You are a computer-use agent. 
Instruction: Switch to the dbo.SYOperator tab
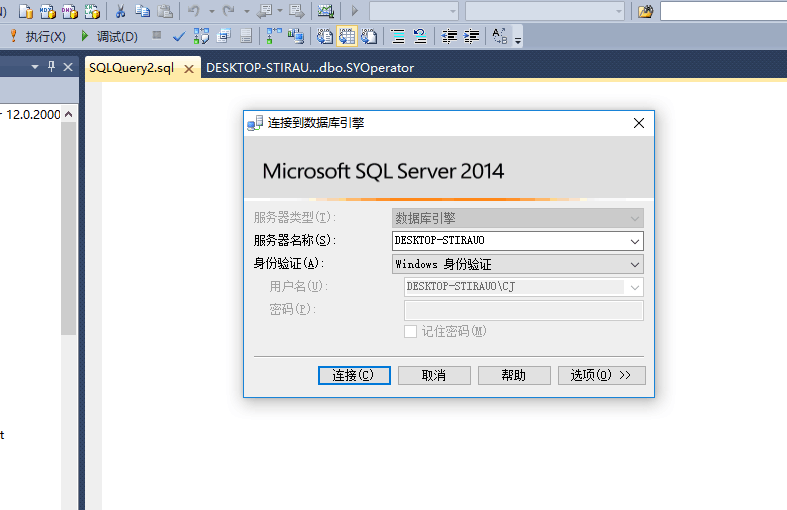(x=310, y=68)
